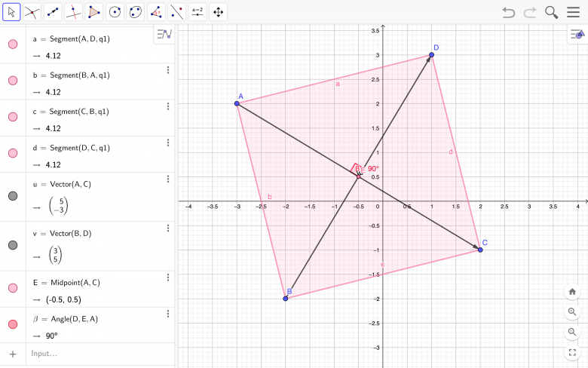The width and height of the screenshot is (588, 368).
Task: Select the Move tool in toolbar
Action: click(11, 12)
